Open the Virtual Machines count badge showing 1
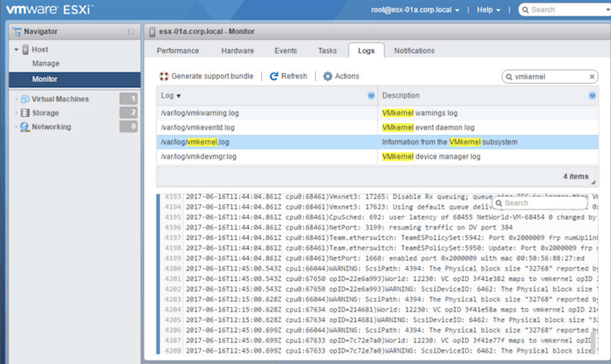 [128, 99]
